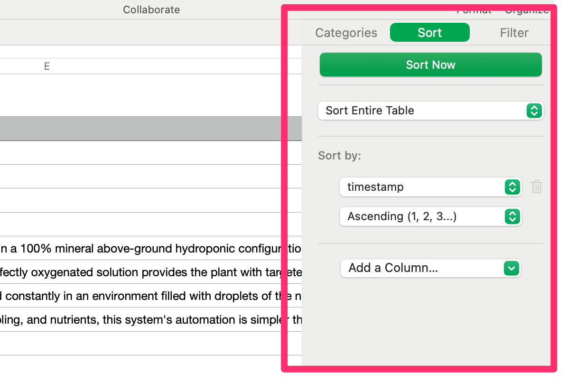Click the Format toolbar button
Image resolution: width=577 pixels, height=392 pixels.
coord(474,10)
